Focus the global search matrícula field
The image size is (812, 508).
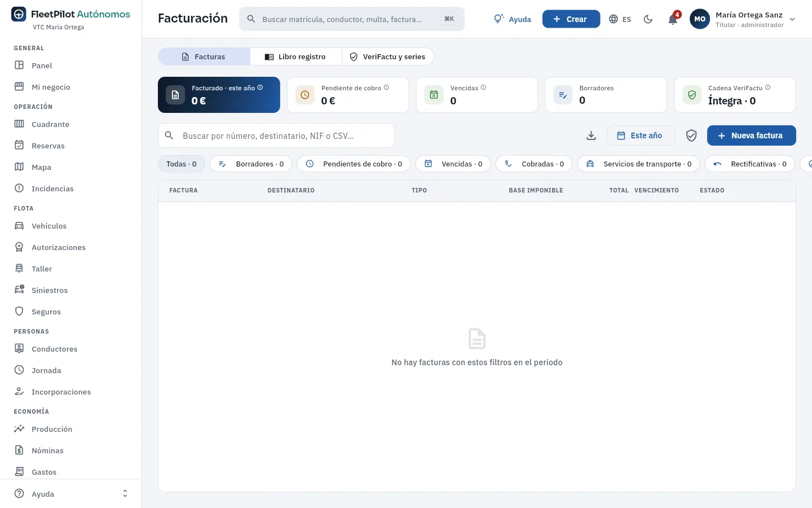pos(352,19)
